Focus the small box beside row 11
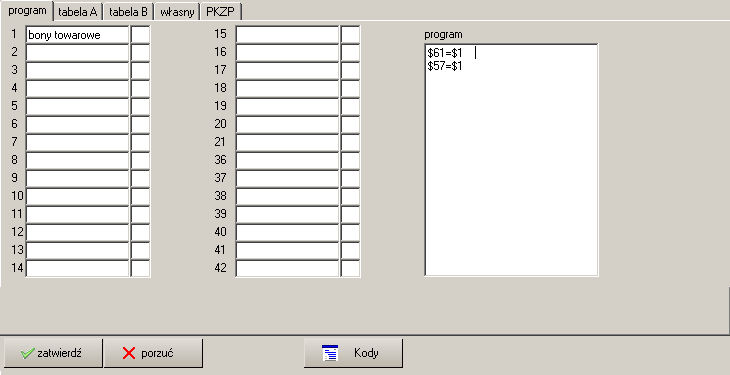Viewport: 730px width, 375px height. pyautogui.click(x=141, y=215)
